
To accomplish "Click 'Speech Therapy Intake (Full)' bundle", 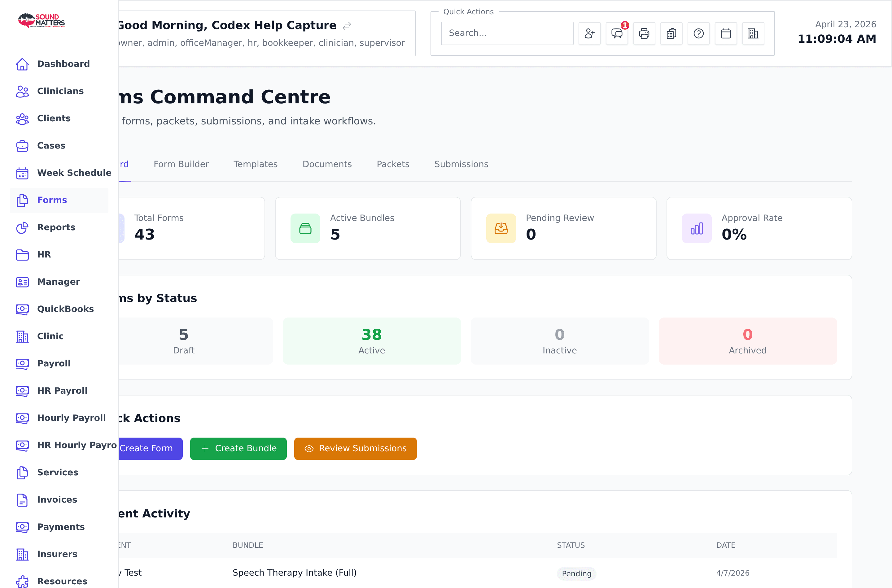I will pyautogui.click(x=295, y=573).
